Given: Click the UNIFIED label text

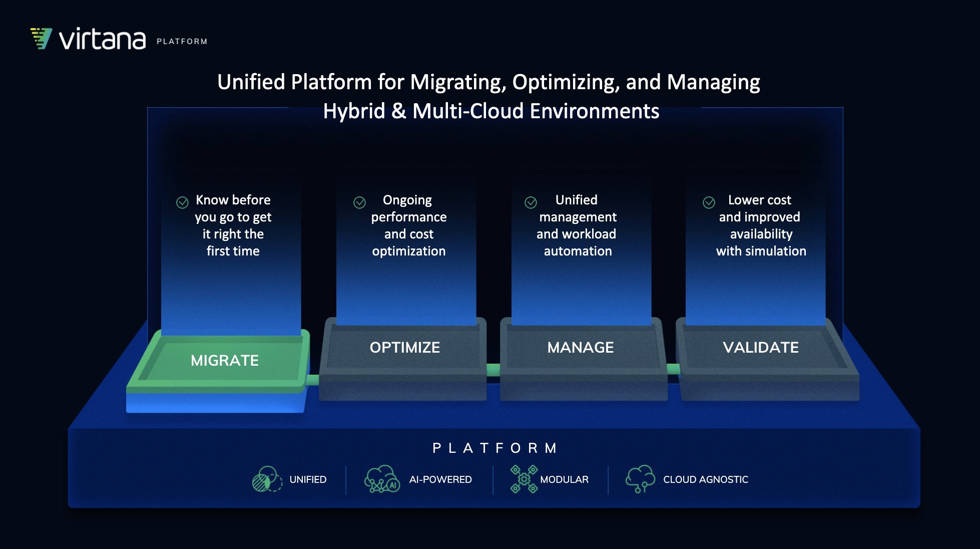Looking at the screenshot, I should (x=308, y=480).
